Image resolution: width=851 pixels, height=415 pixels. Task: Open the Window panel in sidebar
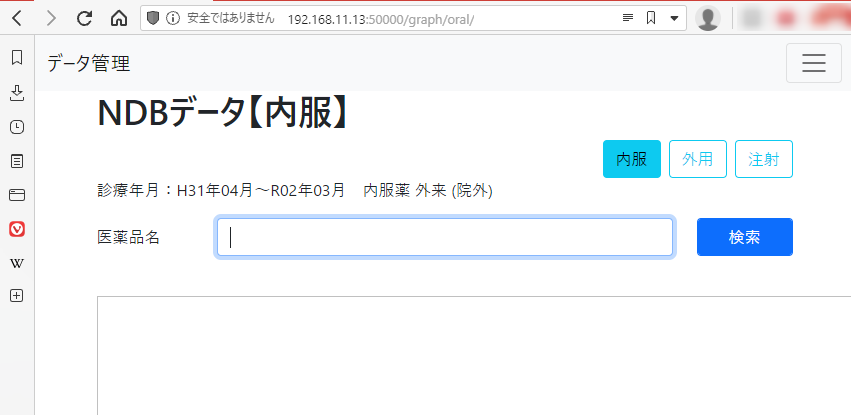tap(16, 194)
